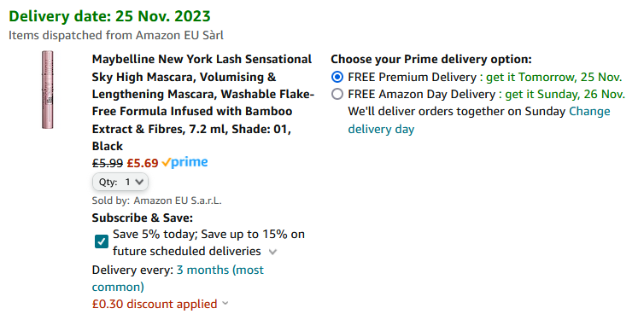Viewport: 644px width, 314px height.
Task: Click the Change delivery day link
Action: click(479, 120)
